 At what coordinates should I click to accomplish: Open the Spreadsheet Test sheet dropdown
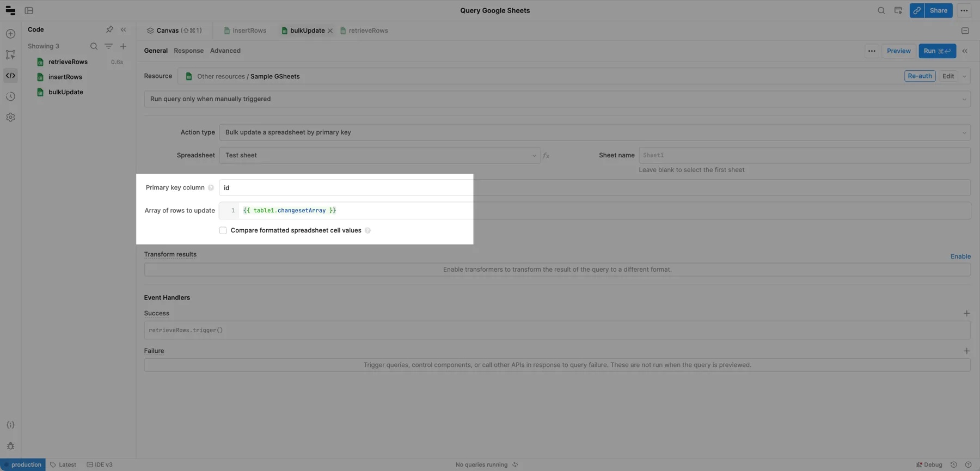[379, 155]
